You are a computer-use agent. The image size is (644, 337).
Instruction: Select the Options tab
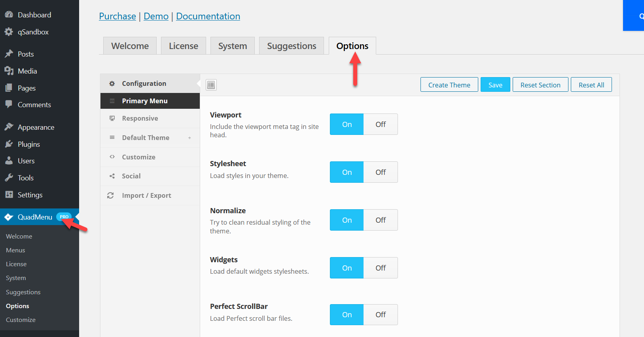(352, 46)
